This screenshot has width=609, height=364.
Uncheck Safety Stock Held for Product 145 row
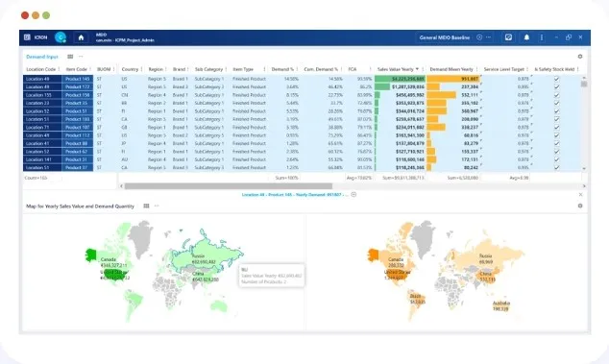(x=556, y=79)
